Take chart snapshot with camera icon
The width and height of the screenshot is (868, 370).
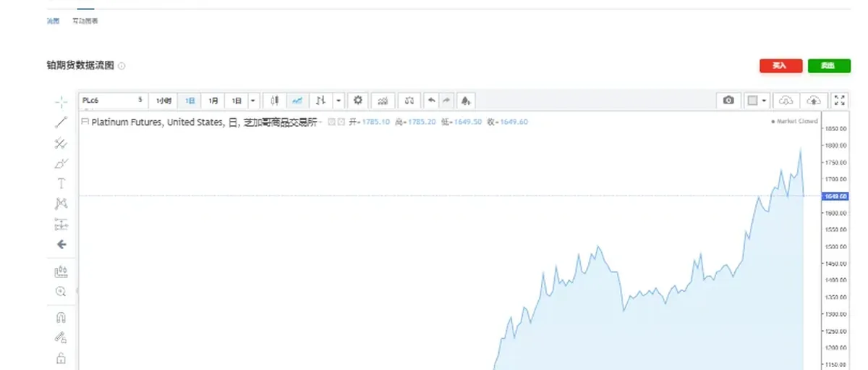click(x=729, y=100)
